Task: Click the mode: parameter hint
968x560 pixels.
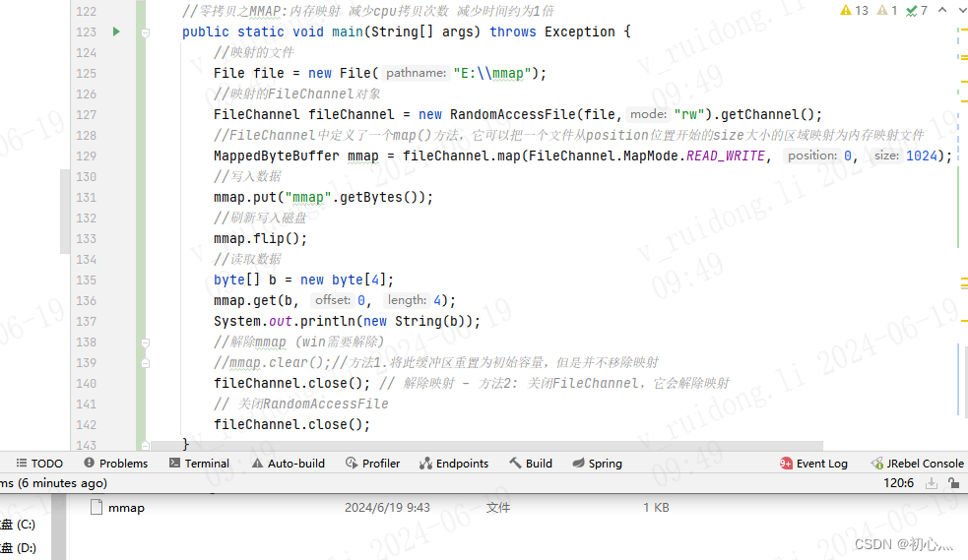Action: tap(648, 114)
